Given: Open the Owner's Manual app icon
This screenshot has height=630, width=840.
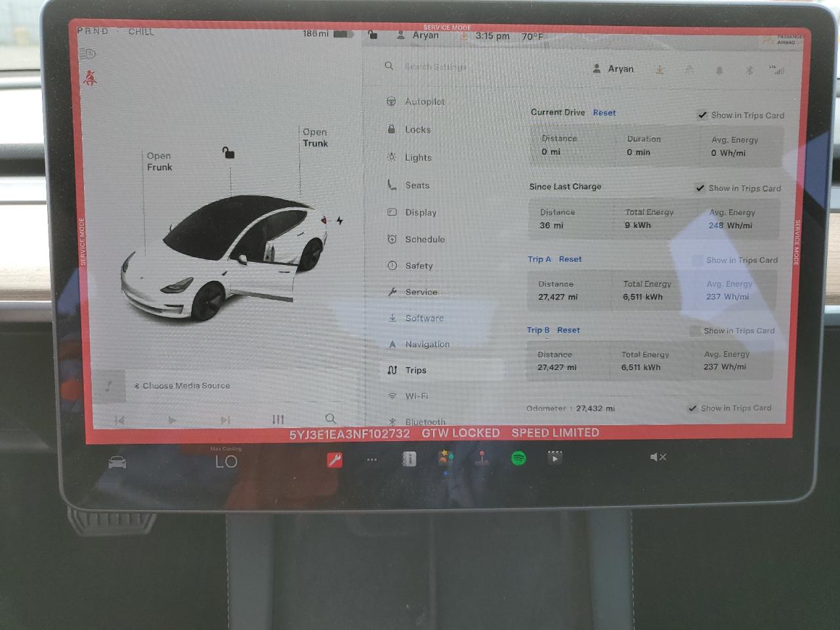Looking at the screenshot, I should click(409, 459).
